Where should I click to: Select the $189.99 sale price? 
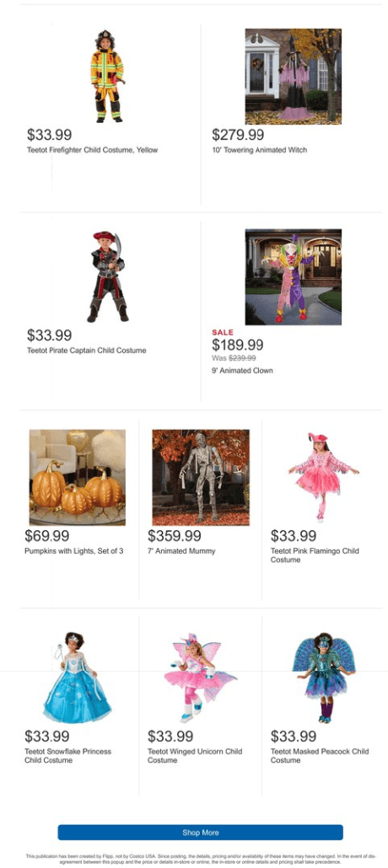(237, 345)
